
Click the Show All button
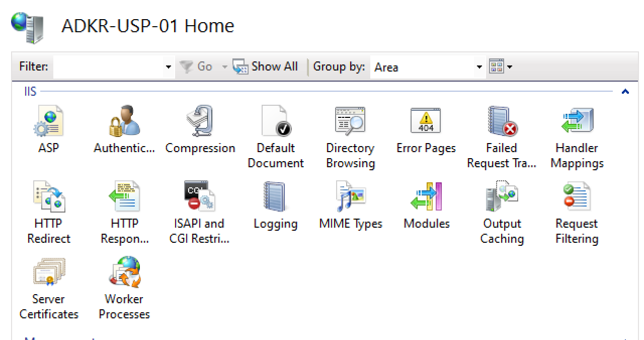click(x=265, y=66)
